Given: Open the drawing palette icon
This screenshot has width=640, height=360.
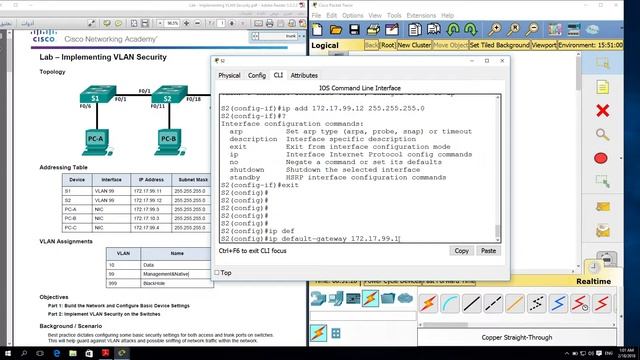Looking at the screenshot, I should tap(554, 29).
